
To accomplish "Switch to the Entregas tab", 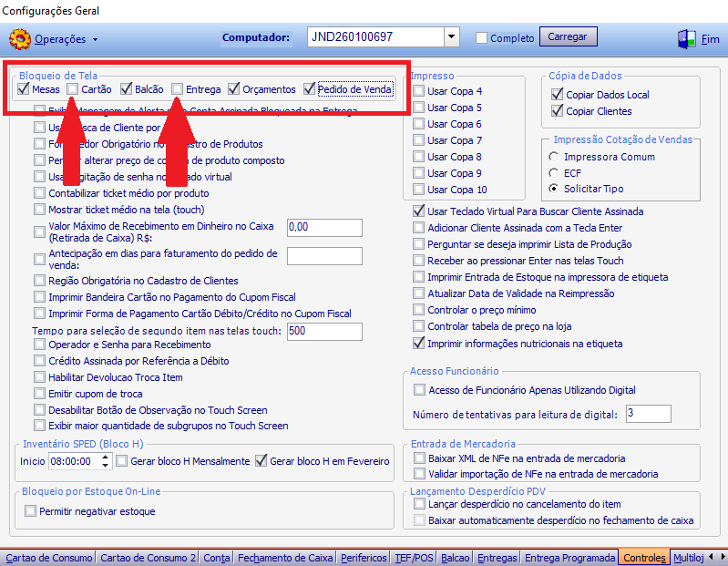I will click(x=497, y=558).
